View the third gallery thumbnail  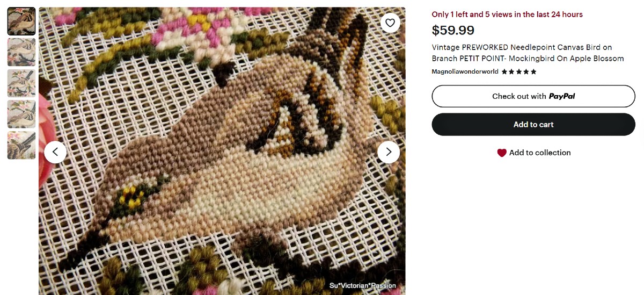21,83
